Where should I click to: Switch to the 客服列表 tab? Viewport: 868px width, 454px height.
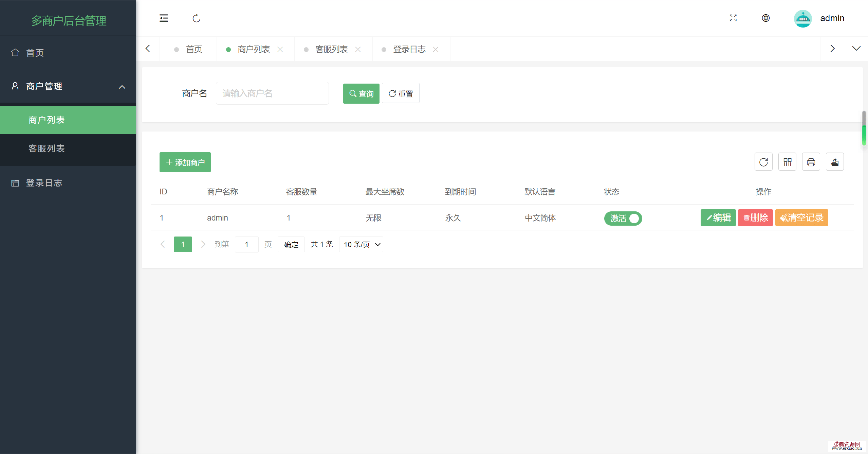(x=331, y=49)
